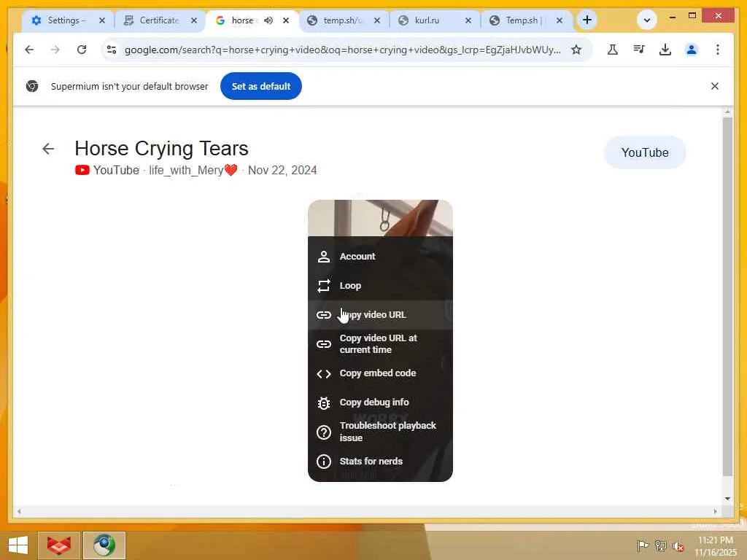Screen dimensions: 747x560
Task: Click the browser back arrow button
Action: pyautogui.click(x=29, y=50)
